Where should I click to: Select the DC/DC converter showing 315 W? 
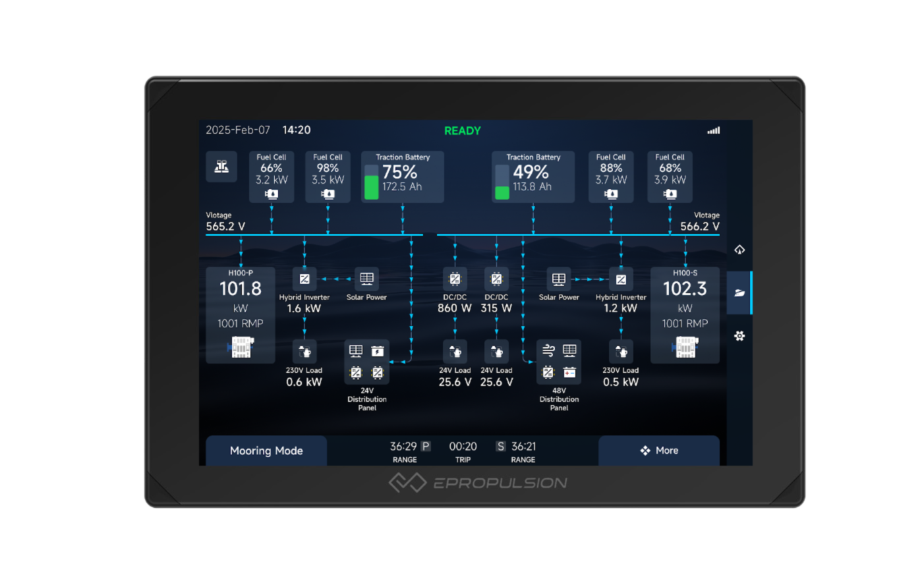coord(496,279)
